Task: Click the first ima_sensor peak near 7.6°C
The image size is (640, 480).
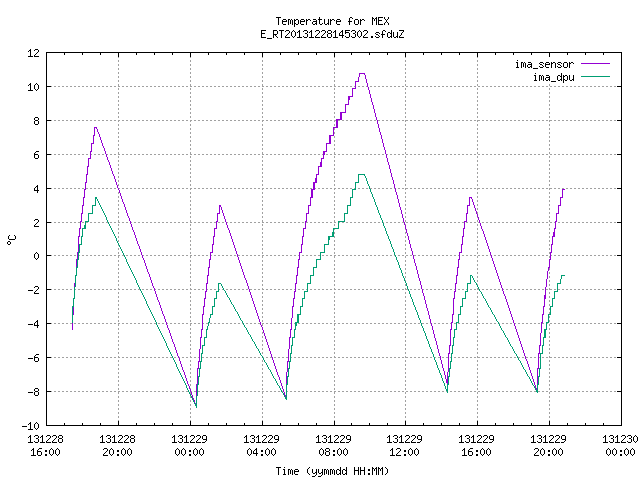Action: pos(96,128)
